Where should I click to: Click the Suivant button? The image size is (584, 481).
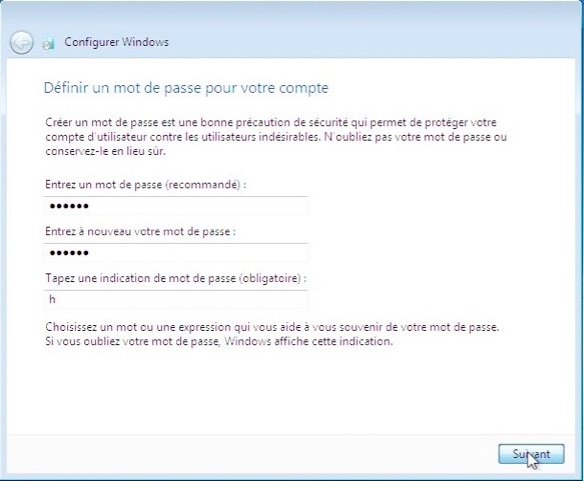pyautogui.click(x=531, y=454)
